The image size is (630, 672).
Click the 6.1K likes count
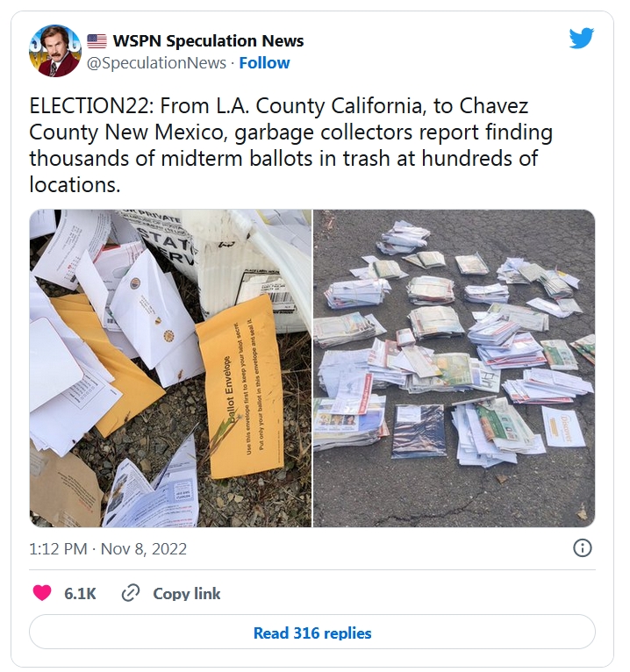point(80,594)
